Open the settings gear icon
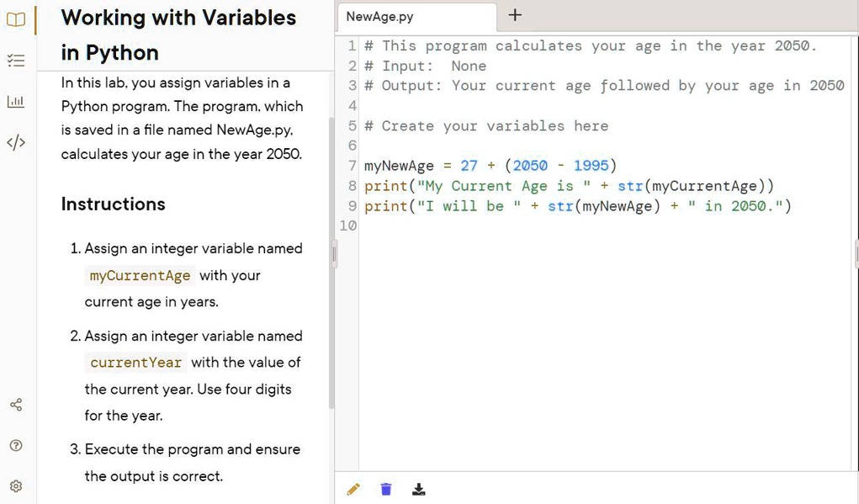Viewport: 859px width, 504px height. [x=16, y=485]
